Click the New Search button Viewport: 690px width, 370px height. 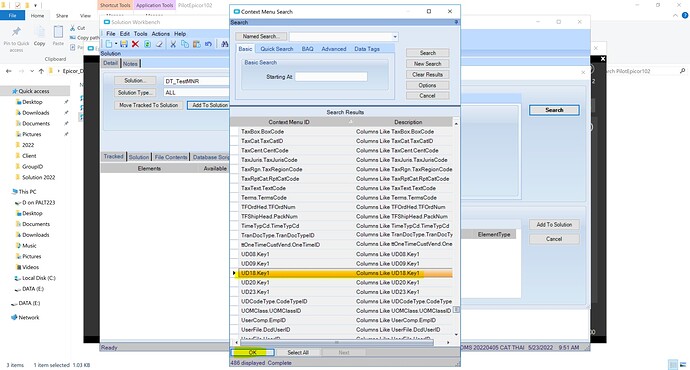point(428,64)
